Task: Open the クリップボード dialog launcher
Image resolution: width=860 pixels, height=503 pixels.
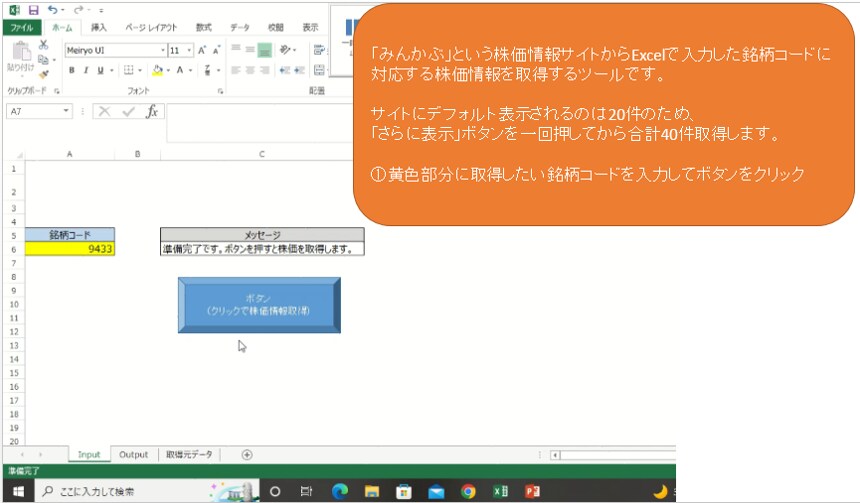Action: coord(56,91)
